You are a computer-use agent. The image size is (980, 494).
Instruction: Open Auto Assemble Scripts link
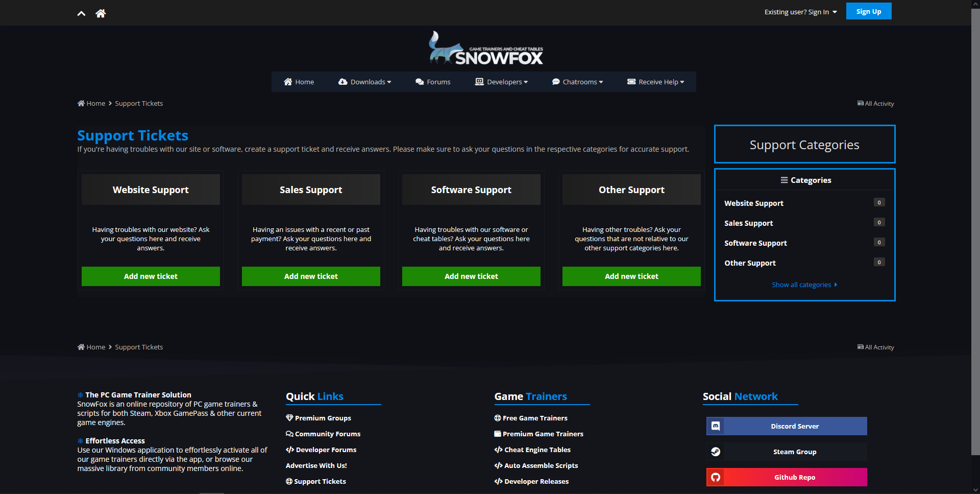536,465
